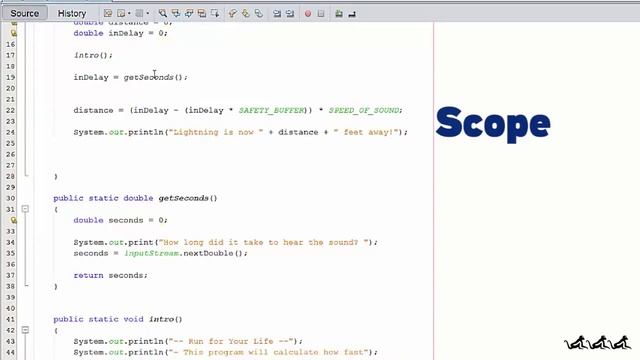This screenshot has width=640, height=360.
Task: Jump to Last Edit location icon
Action: click(108, 13)
